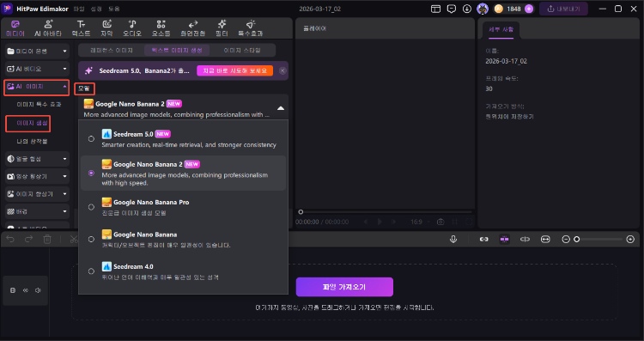The image size is (644, 341).
Task: Open the 화면전환 (Transitions) tool
Action: click(192, 28)
